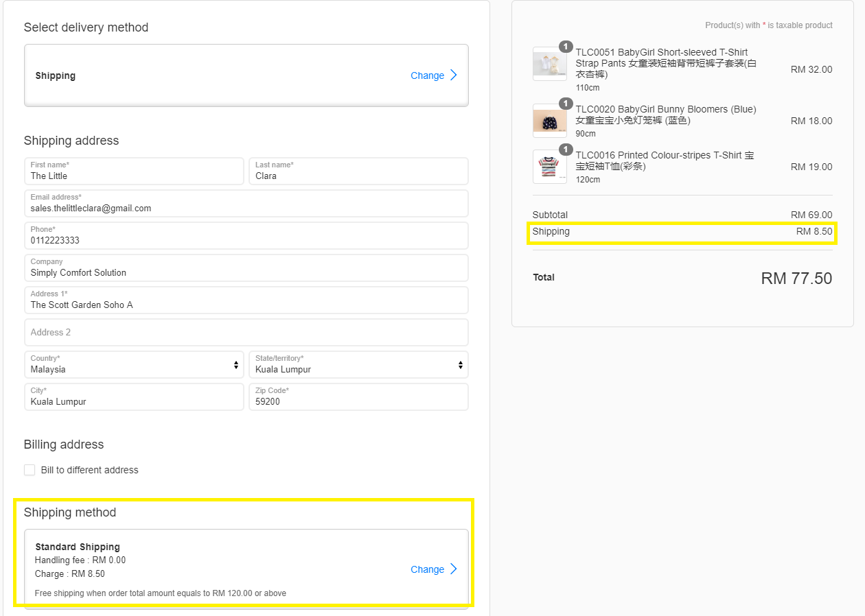The image size is (865, 616).
Task: Click the City field
Action: click(134, 396)
